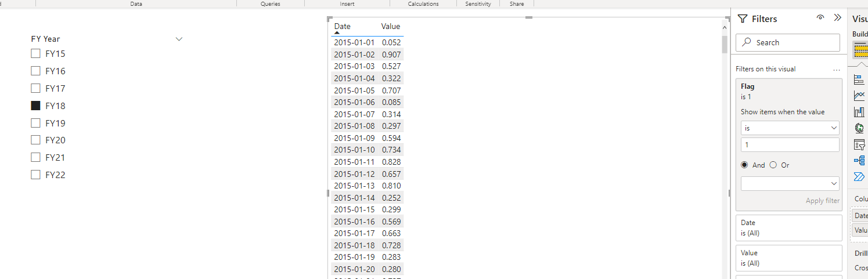Collapse the Filters pane with double chevron
This screenshot has height=279, width=868.
[x=837, y=18]
